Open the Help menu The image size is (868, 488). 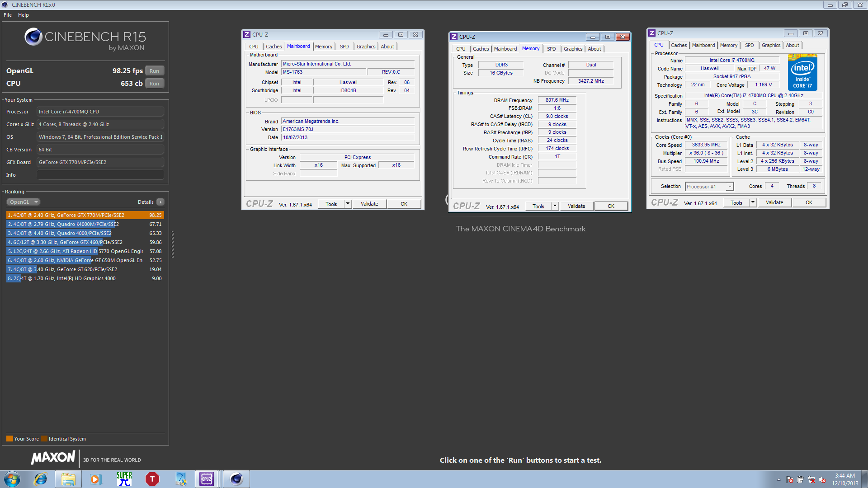pos(24,15)
